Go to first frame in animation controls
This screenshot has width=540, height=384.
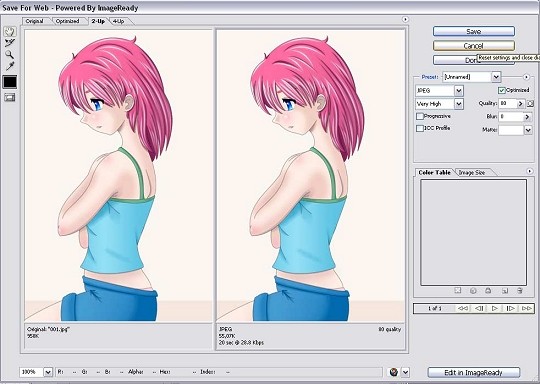(463, 308)
